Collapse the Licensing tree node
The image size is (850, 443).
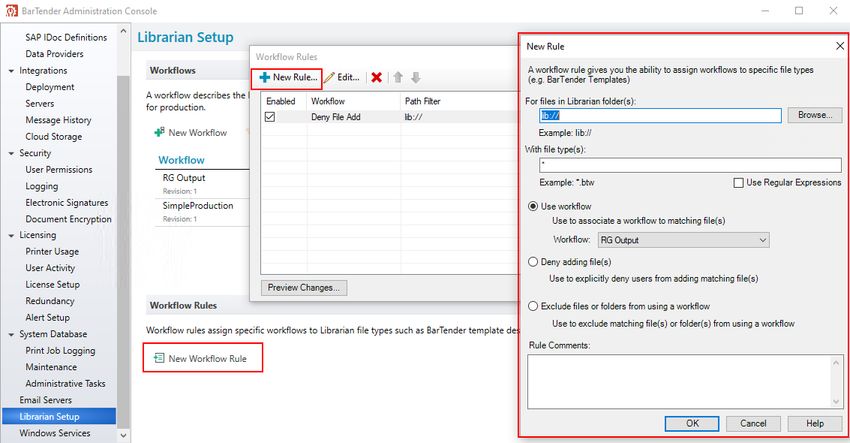(11, 235)
